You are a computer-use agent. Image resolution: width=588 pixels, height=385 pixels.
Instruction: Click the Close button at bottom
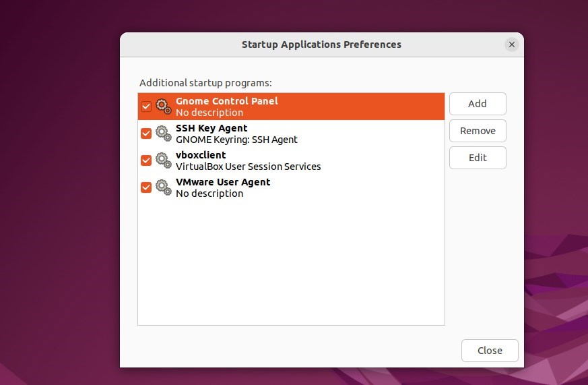click(x=490, y=351)
